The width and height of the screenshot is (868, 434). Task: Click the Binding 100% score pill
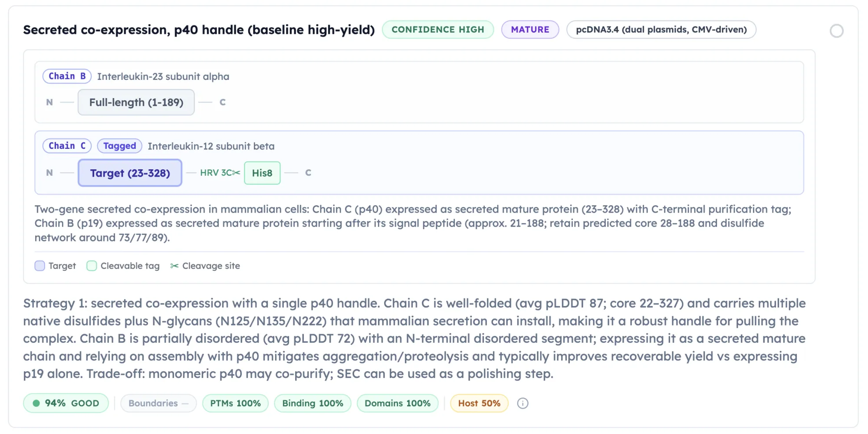(x=312, y=403)
